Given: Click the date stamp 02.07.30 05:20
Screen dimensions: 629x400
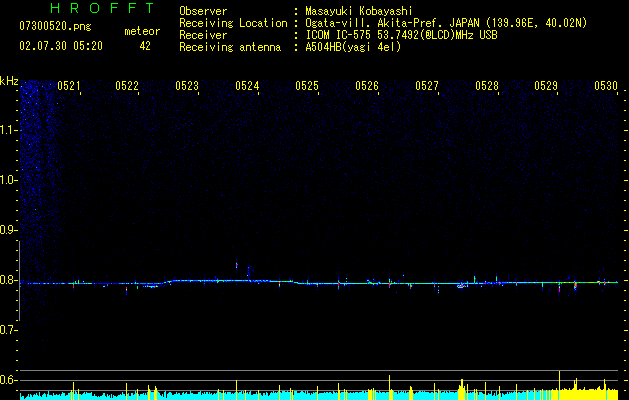Looking at the screenshot, I should click(61, 46).
